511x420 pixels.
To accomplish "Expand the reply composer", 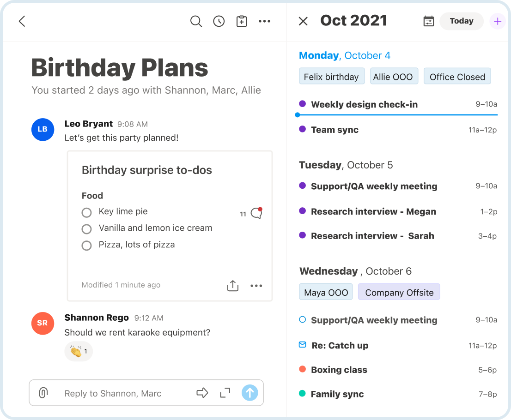I will (x=225, y=393).
